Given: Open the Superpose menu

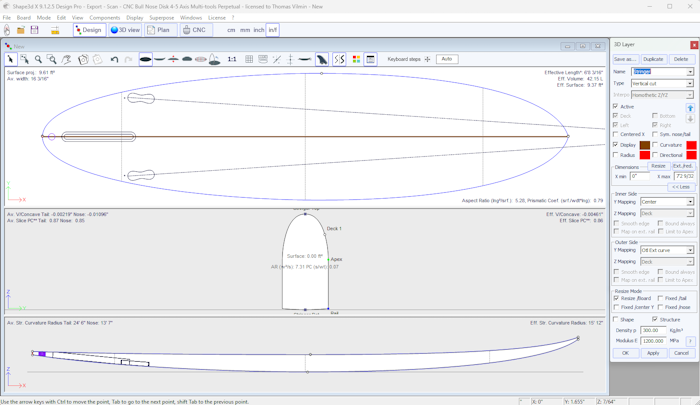Looking at the screenshot, I should [161, 17].
